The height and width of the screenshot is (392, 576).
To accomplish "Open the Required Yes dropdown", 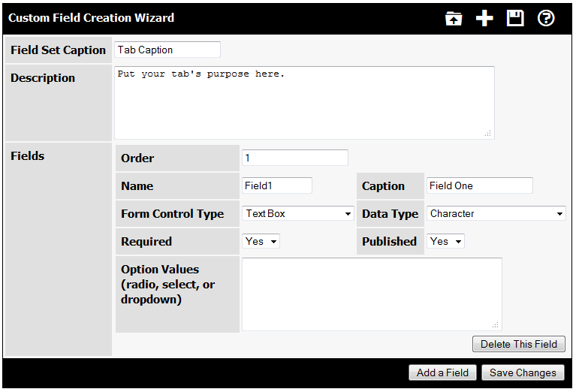I will coord(261,241).
